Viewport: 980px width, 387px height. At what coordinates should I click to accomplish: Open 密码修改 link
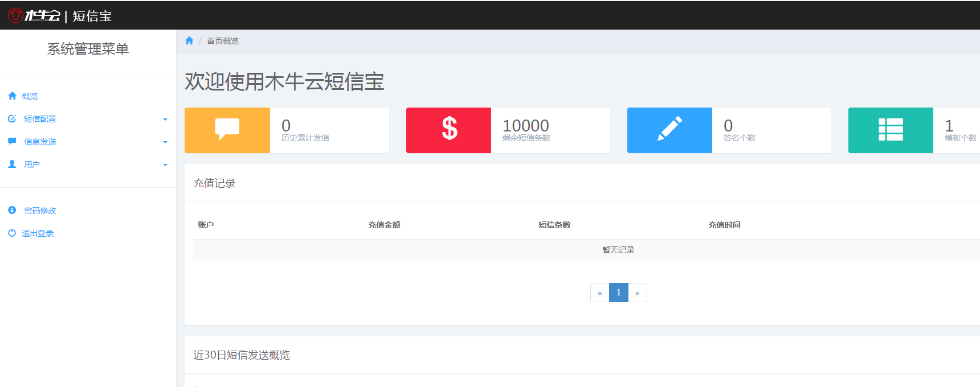click(x=40, y=211)
